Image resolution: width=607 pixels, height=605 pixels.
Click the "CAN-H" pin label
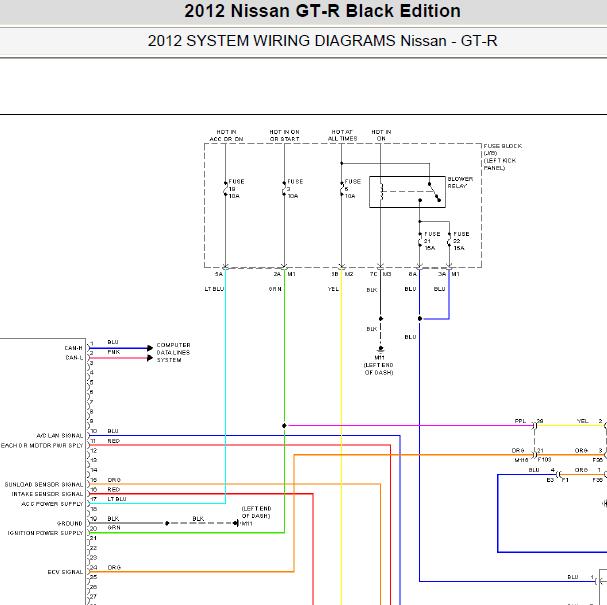tap(74, 348)
